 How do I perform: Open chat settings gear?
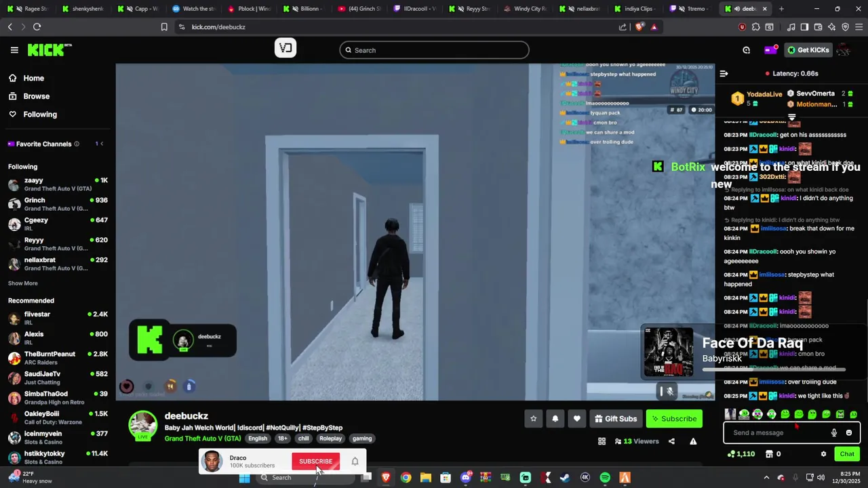pos(824,454)
